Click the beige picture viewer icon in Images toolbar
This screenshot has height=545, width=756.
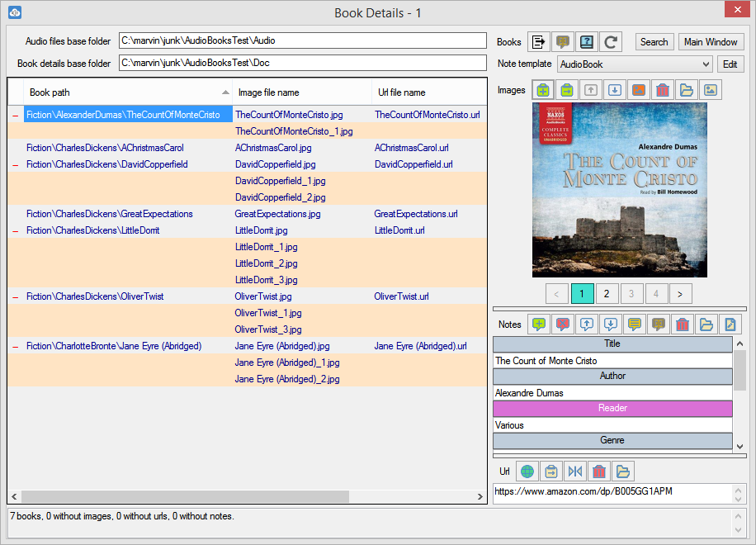coord(711,90)
